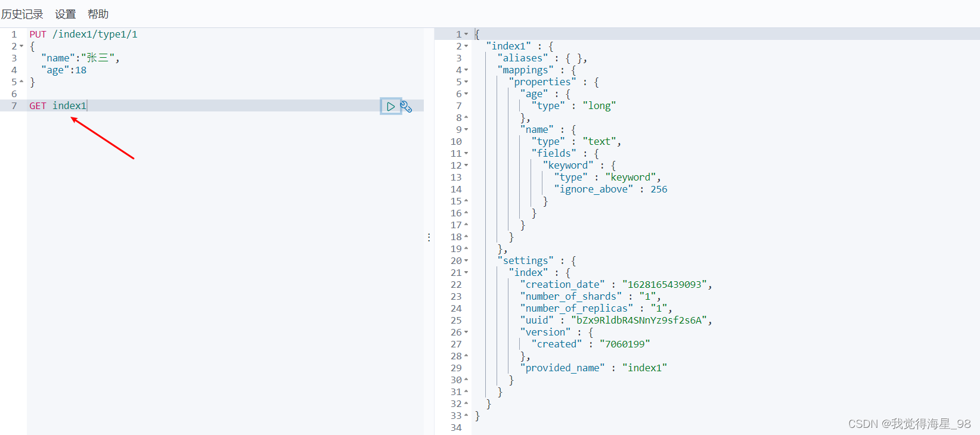980x435 pixels.
Task: Click the GET index1 request line
Action: click(58, 105)
